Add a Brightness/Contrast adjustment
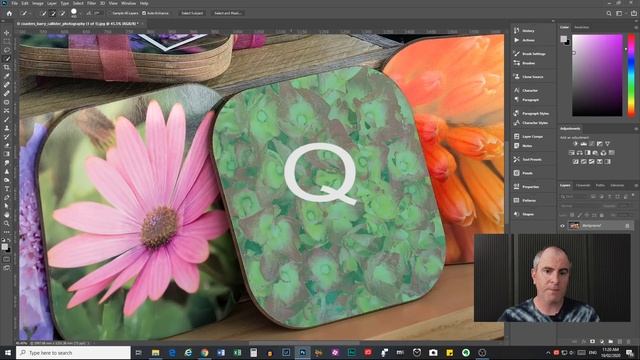This screenshot has width=640, height=360. 576,144
